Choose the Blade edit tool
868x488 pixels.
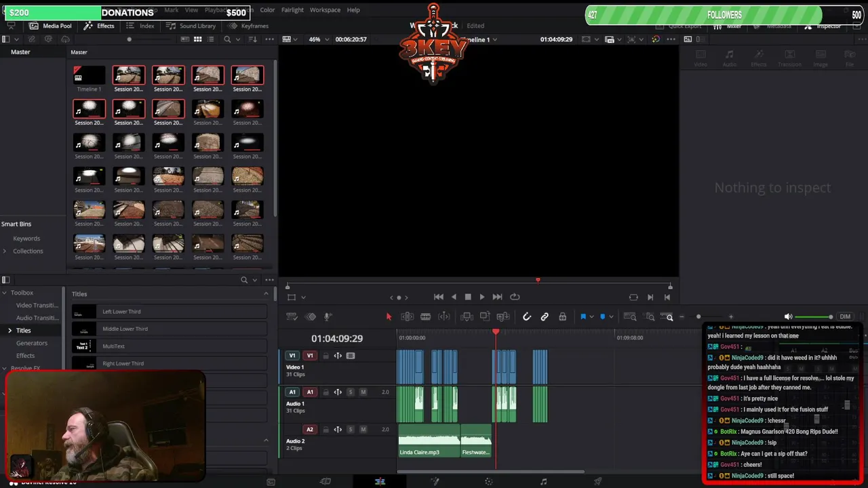pyautogui.click(x=425, y=317)
